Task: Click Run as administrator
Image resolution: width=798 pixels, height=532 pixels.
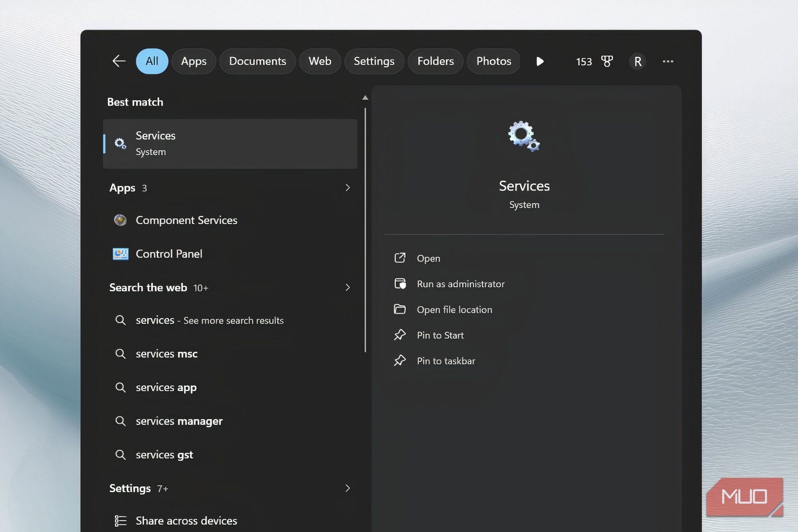Action: [x=460, y=284]
